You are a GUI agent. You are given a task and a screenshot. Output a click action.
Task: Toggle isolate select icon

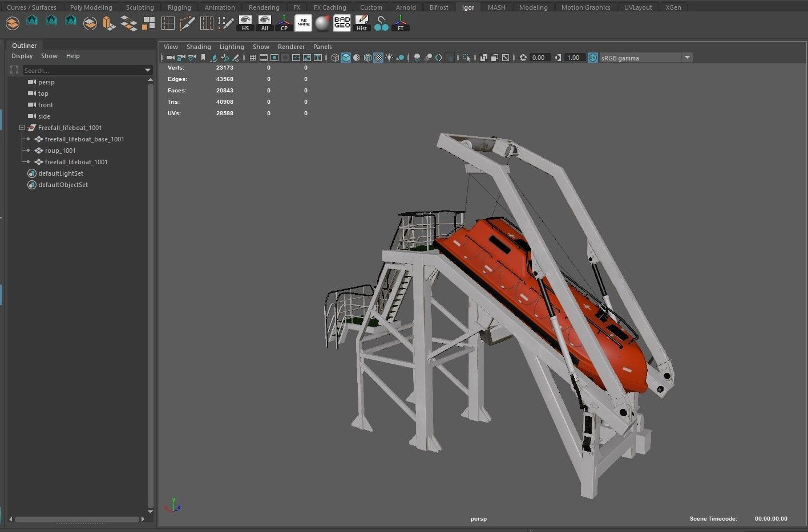pos(467,58)
